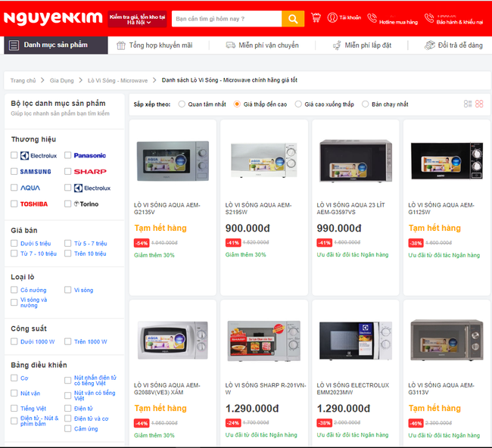Click the Electrolux EMM2023MW microwave image
The image size is (492, 448).
pos(356,341)
